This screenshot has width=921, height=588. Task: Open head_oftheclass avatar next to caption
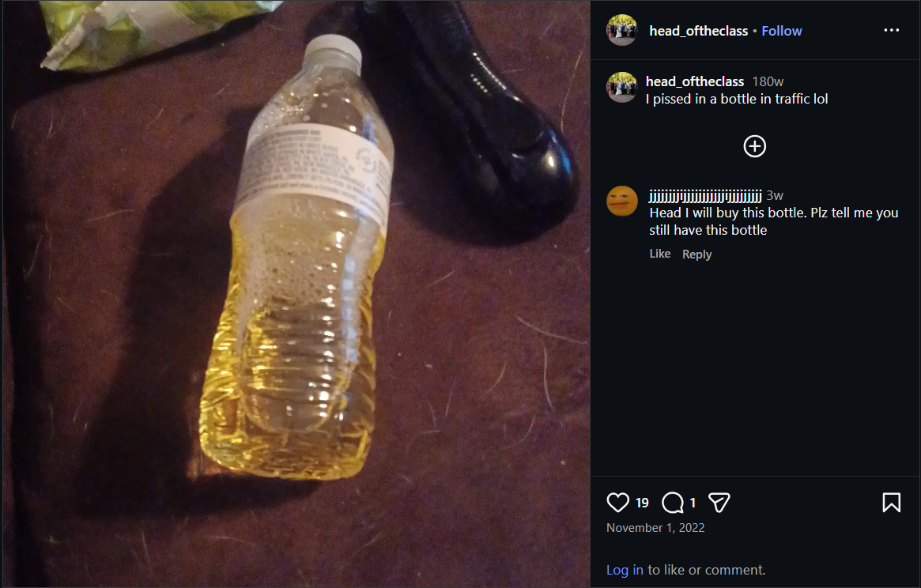[622, 88]
